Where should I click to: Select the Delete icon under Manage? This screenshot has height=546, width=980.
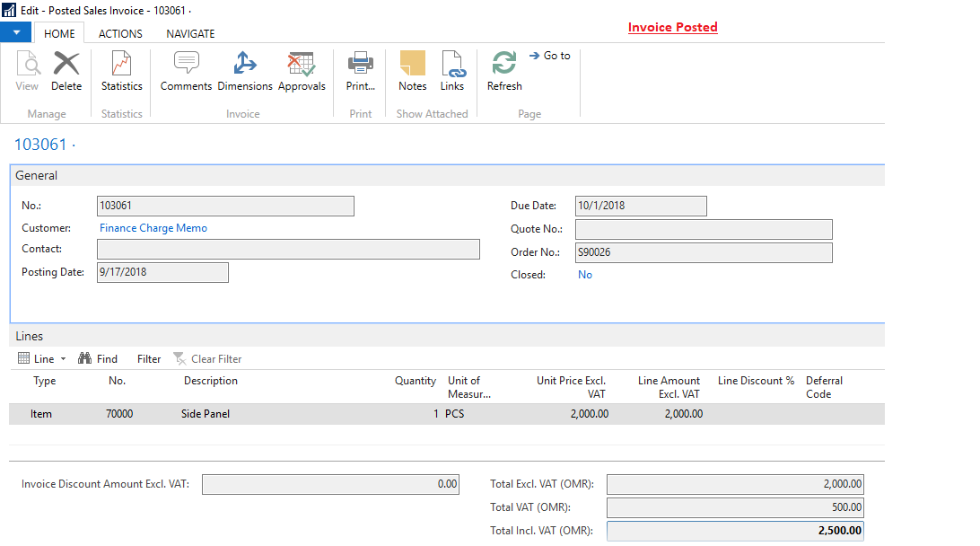click(66, 70)
